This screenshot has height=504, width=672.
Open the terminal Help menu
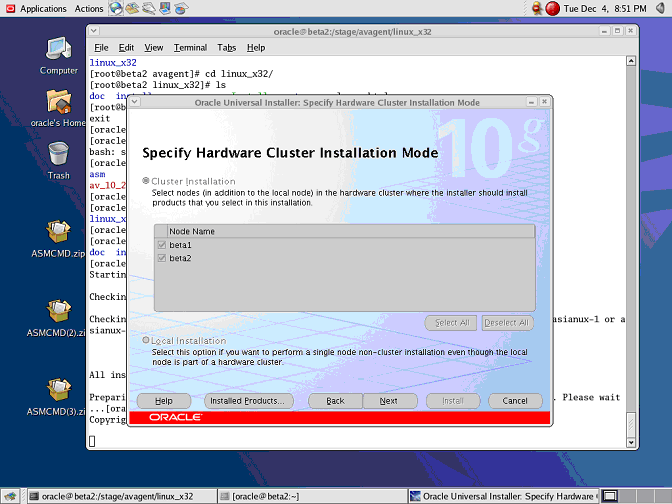pyautogui.click(x=256, y=48)
